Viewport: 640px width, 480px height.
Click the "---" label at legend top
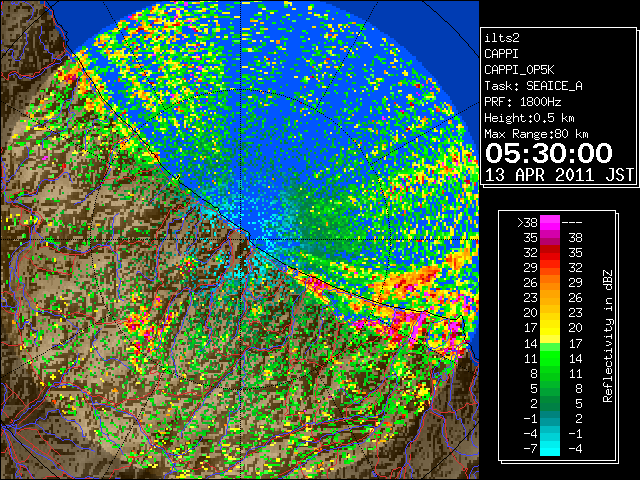pyautogui.click(x=572, y=223)
